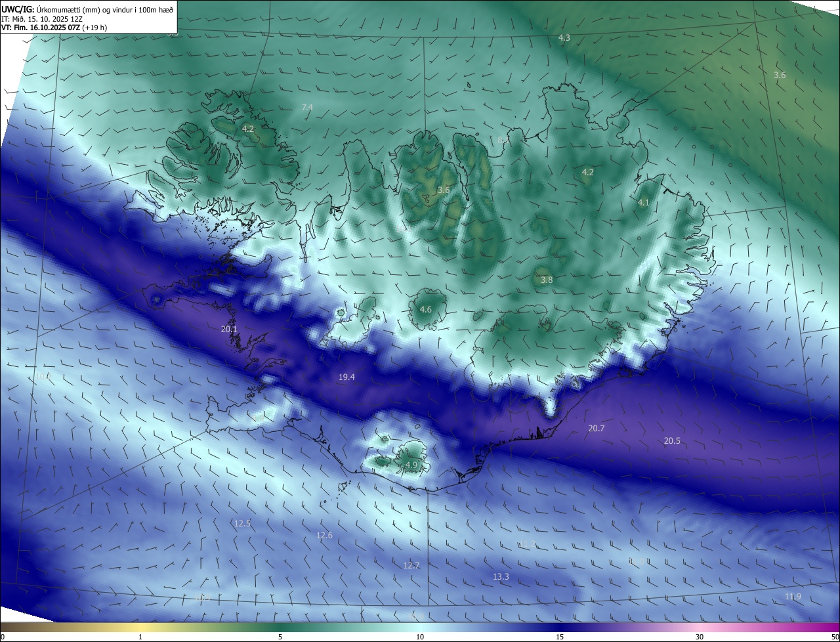
Task: Click the 7.4 value label on the map
Action: point(307,107)
